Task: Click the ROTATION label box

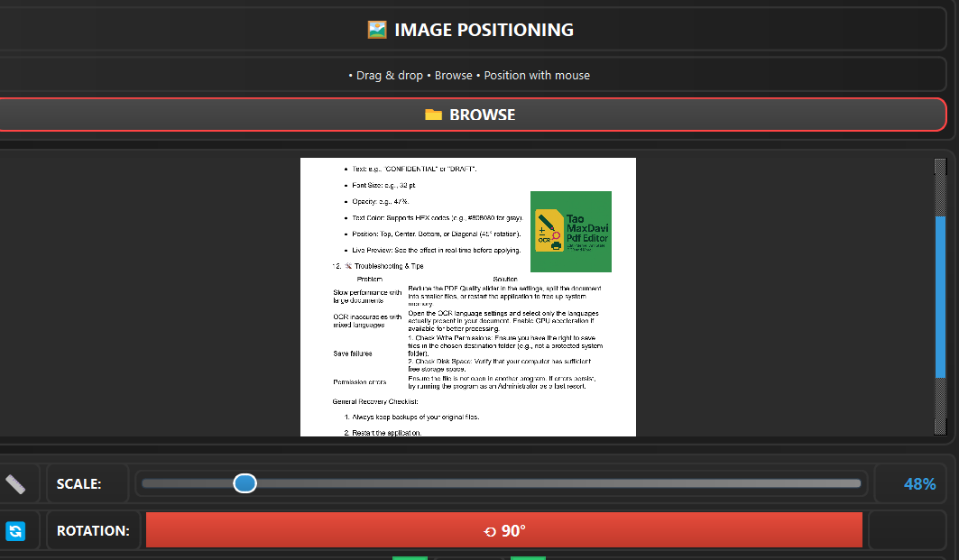Action: [x=92, y=531]
